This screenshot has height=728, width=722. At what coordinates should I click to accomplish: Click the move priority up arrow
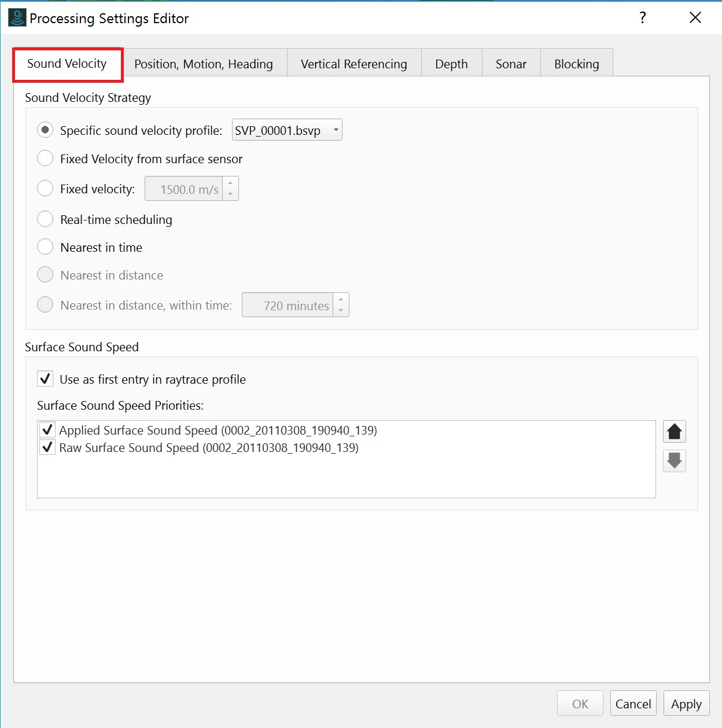point(674,432)
